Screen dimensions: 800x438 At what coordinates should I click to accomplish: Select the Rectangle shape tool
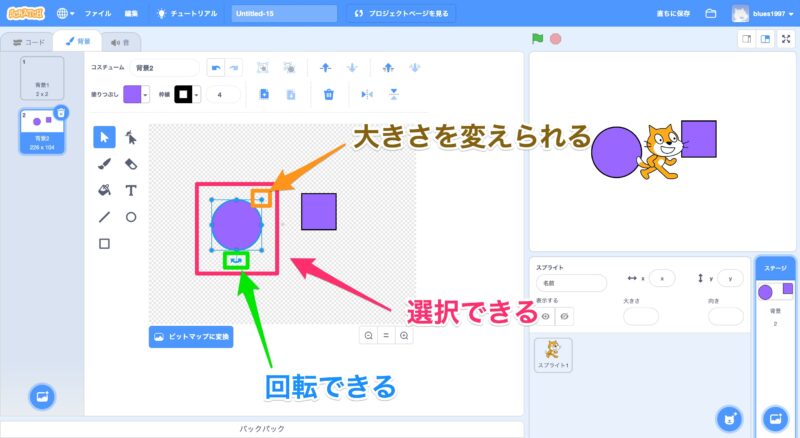(104, 243)
